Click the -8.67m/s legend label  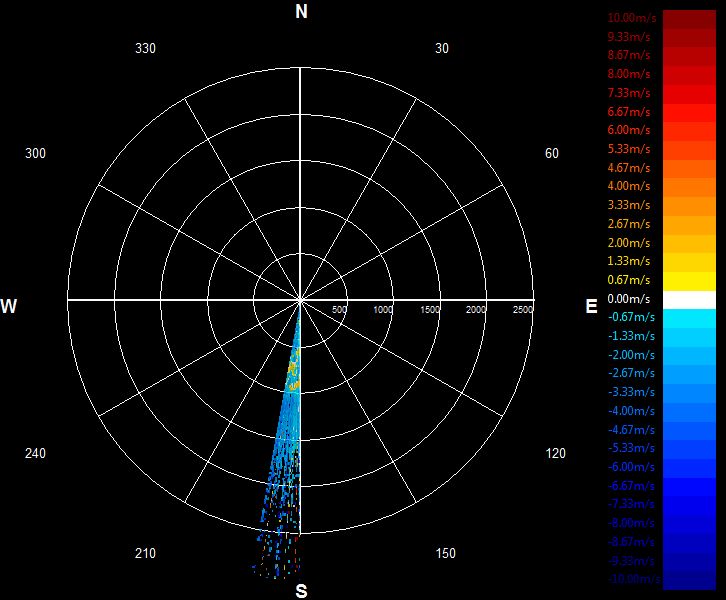point(632,542)
